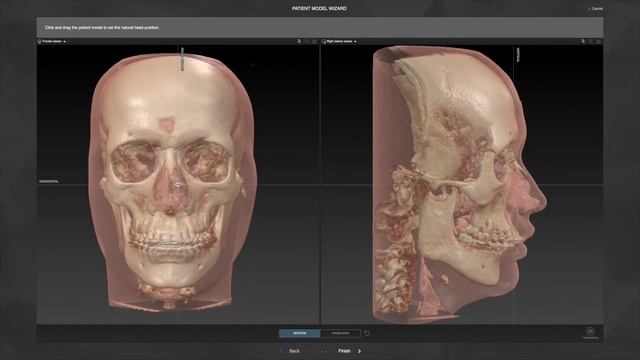The image size is (640, 360).
Task: Click the vertical axis handle above frontal skull
Action: tap(182, 59)
